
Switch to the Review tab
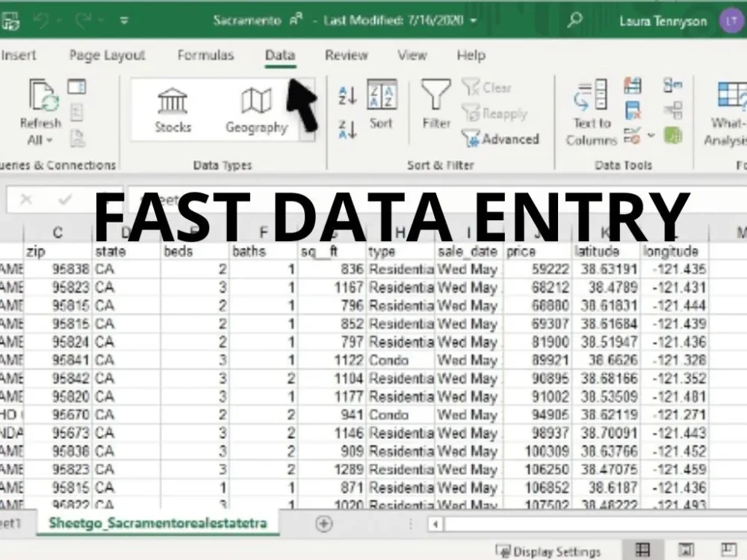pyautogui.click(x=347, y=55)
